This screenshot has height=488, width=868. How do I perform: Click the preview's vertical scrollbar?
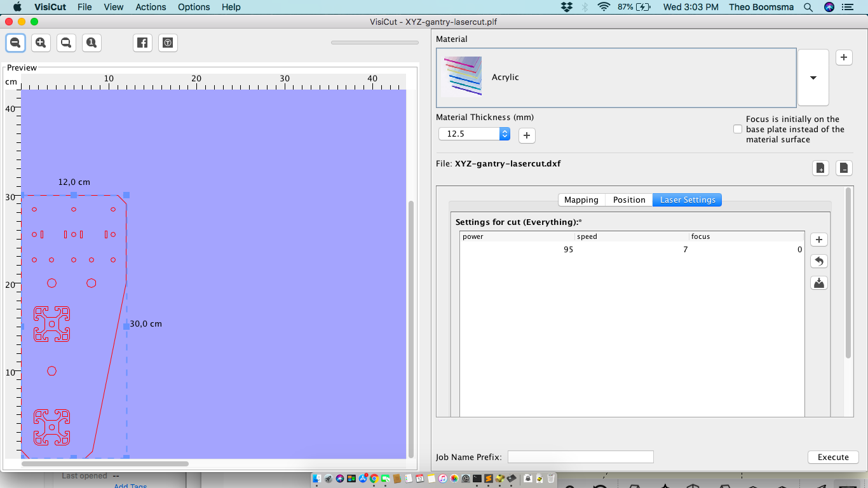point(411,329)
